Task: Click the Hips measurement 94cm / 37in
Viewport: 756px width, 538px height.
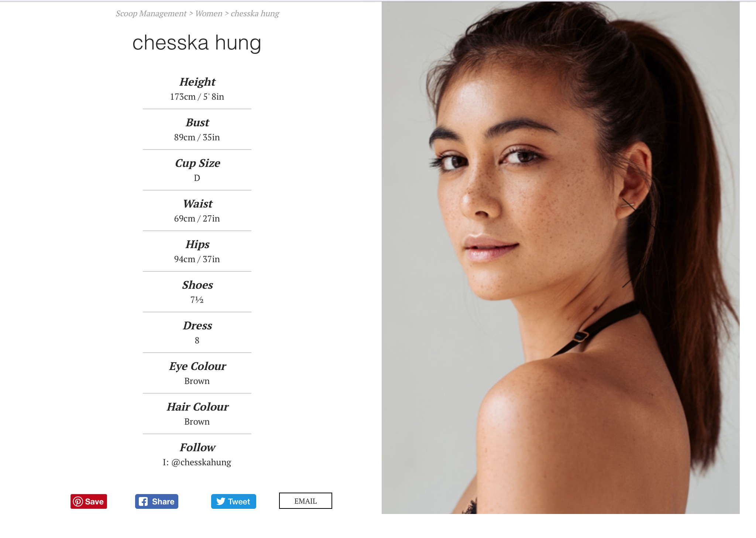Action: coord(197,259)
